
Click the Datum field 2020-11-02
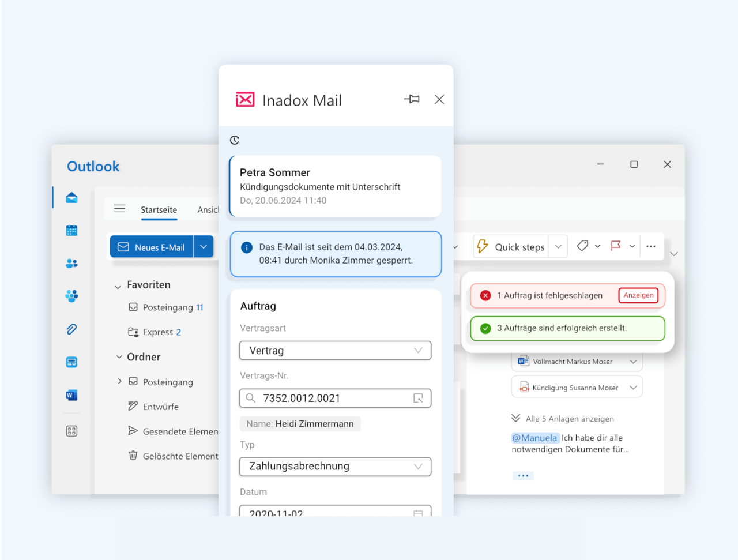point(335,511)
